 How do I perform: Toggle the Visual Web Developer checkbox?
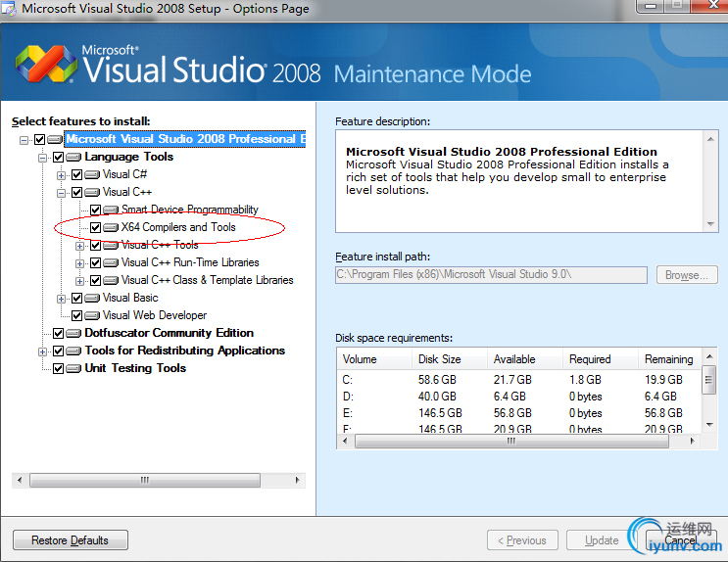(76, 315)
